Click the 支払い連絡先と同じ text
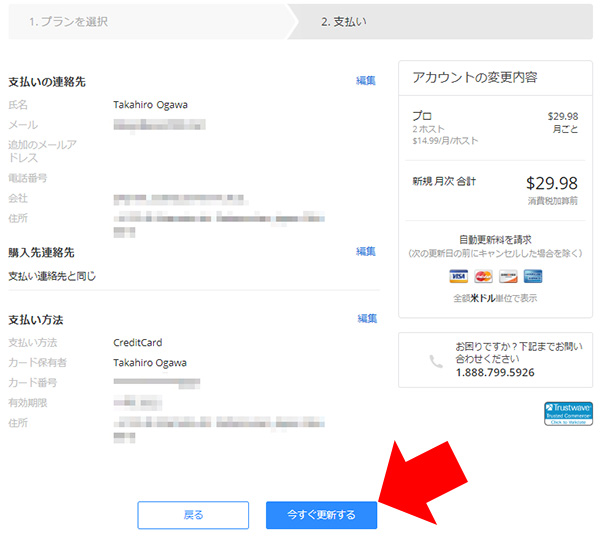Viewport: 600px width, 540px height. [x=52, y=276]
